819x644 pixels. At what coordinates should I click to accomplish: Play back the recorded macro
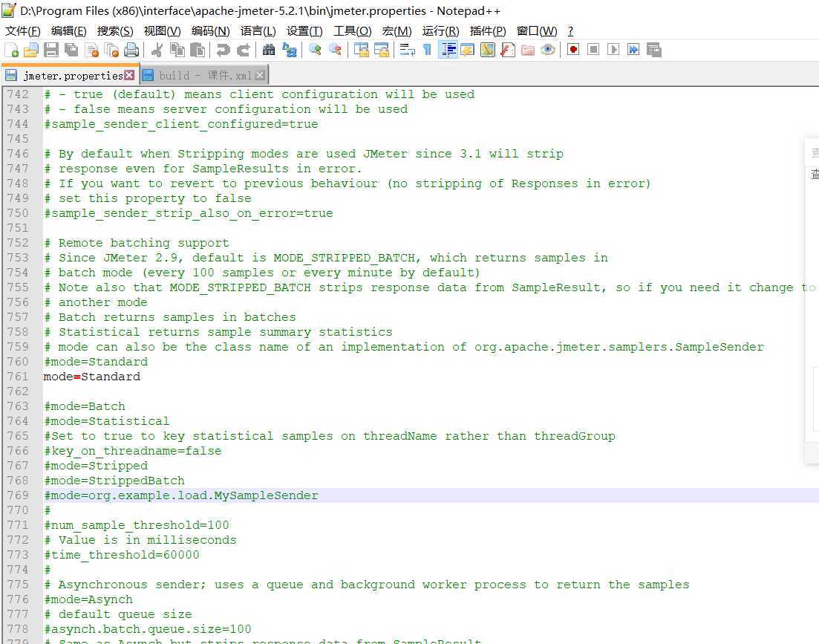tap(613, 51)
